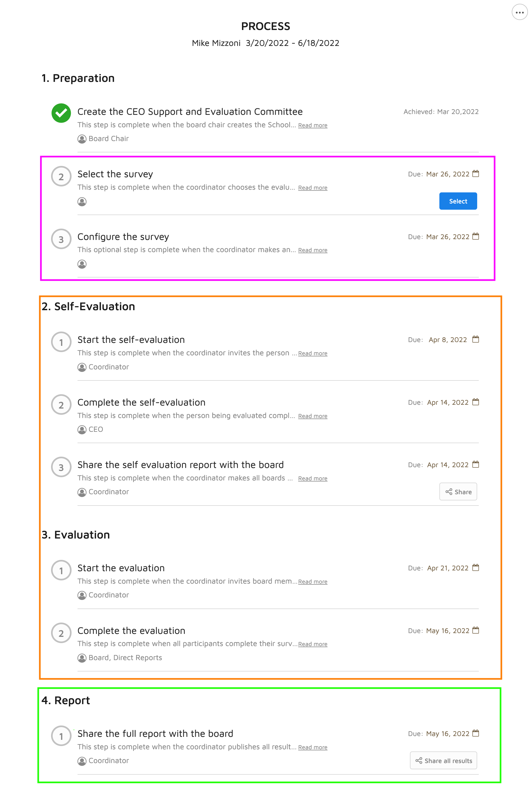Open calendar icon for Configure the survey due date
The width and height of the screenshot is (532, 789).
point(476,236)
